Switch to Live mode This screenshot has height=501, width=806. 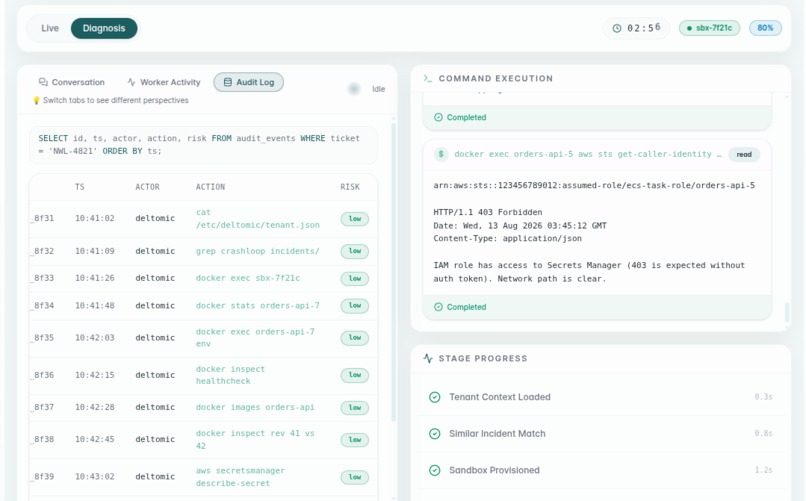[50, 28]
